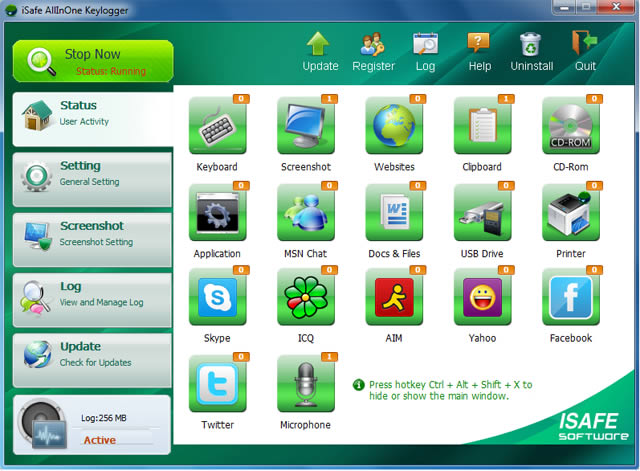
Task: Open the Application monitoring icon
Action: click(x=218, y=213)
